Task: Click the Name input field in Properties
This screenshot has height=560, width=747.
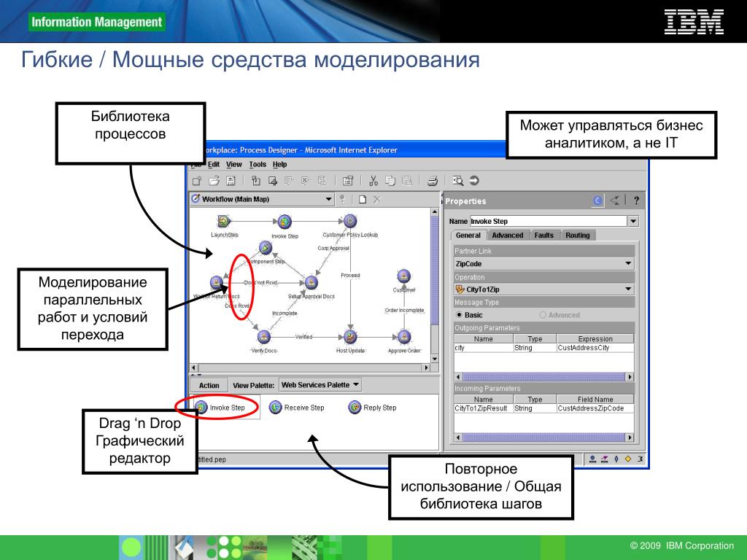Action: click(x=549, y=222)
